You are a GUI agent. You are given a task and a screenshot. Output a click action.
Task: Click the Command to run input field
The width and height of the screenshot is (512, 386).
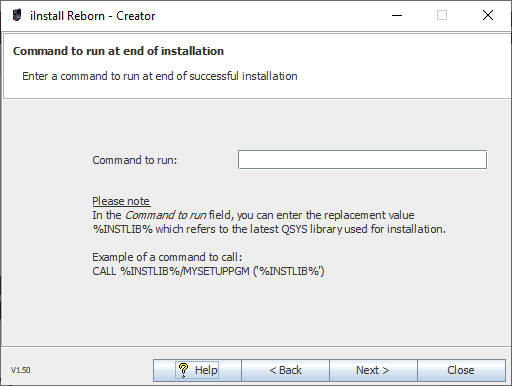pos(362,160)
